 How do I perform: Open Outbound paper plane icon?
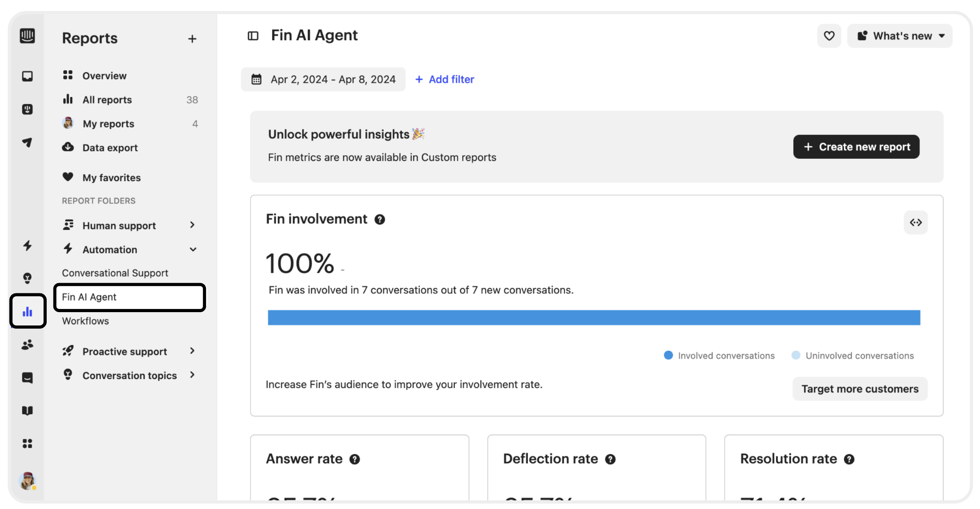coord(27,142)
